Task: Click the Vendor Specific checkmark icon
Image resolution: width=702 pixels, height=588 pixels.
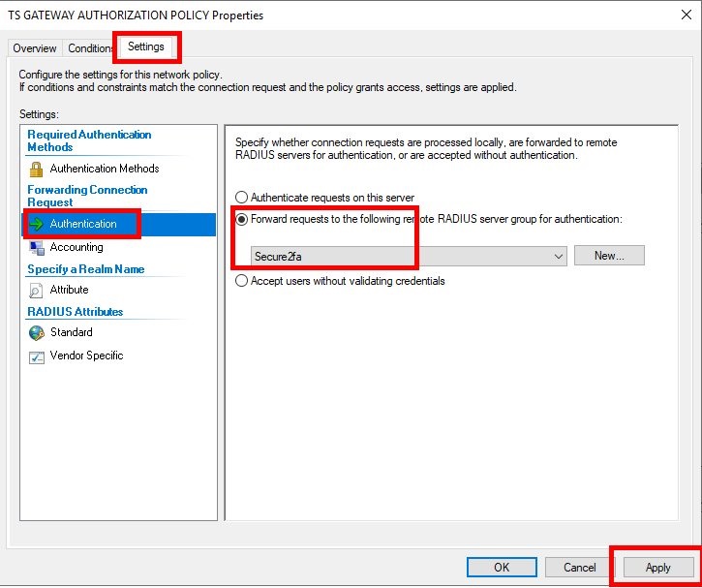Action: [x=36, y=356]
